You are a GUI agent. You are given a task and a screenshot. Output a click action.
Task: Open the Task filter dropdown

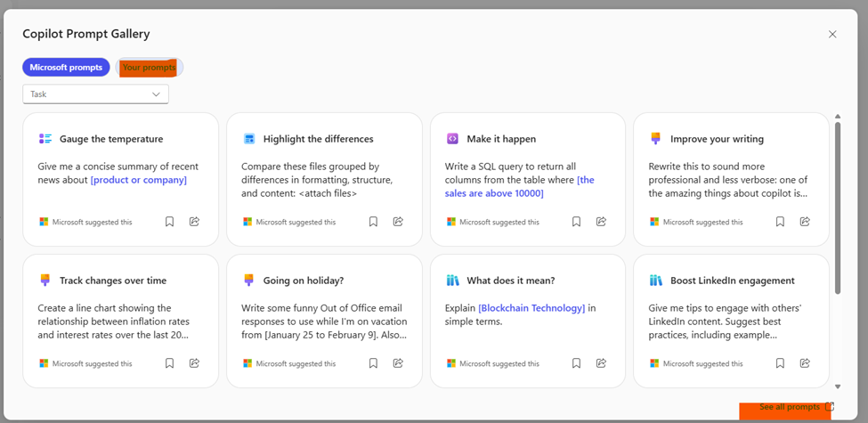(x=95, y=94)
